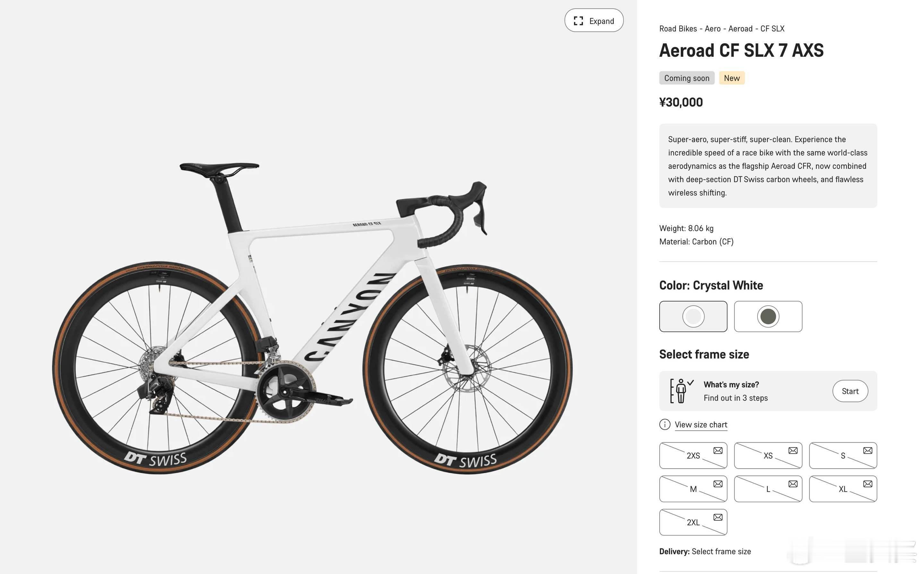Click the Road Bikes breadcrumb path

click(x=678, y=29)
